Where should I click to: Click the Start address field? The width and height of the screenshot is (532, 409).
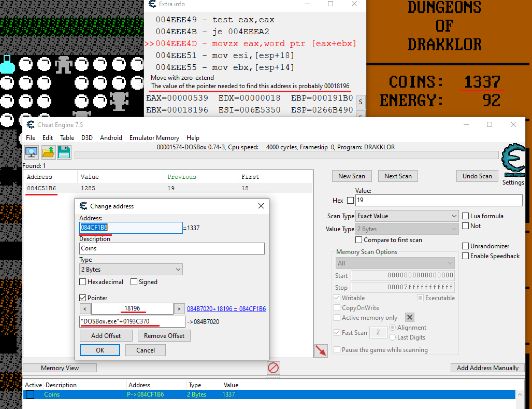pyautogui.click(x=402, y=275)
